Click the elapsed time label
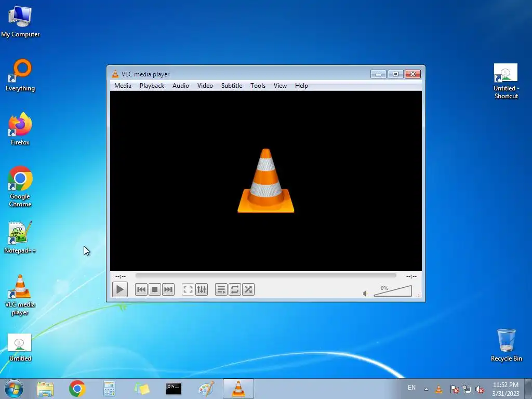 pyautogui.click(x=121, y=276)
